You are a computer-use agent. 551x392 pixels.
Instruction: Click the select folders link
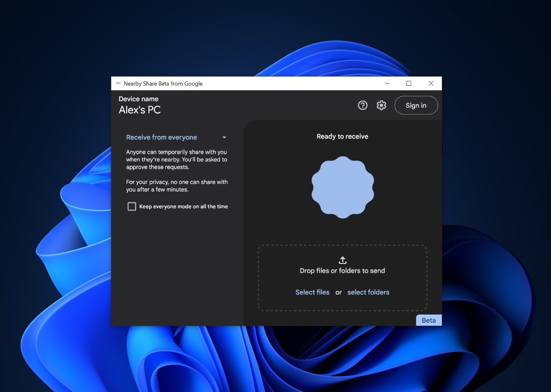pyautogui.click(x=368, y=292)
